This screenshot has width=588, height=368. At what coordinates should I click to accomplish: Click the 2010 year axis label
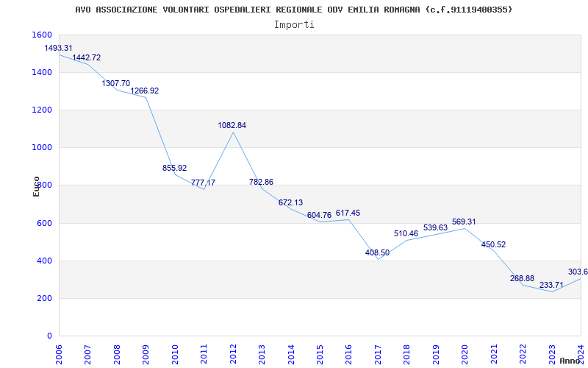pos(175,353)
